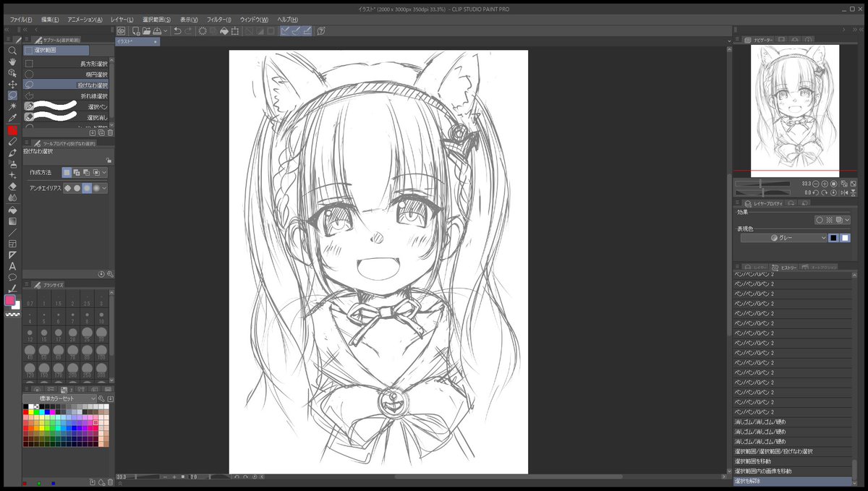
Task: Choose Add to selection creation method
Action: coord(77,173)
